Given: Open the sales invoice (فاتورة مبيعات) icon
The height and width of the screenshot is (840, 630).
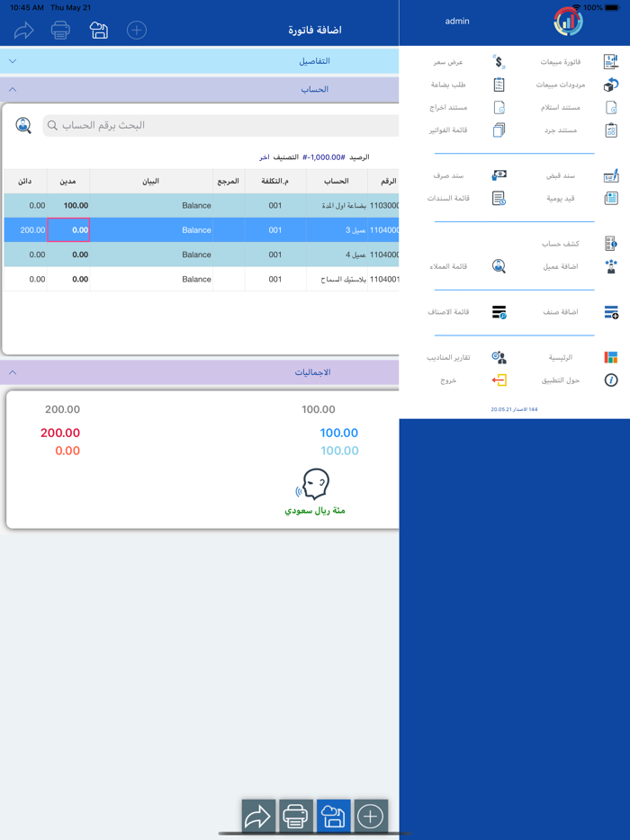Looking at the screenshot, I should coord(611,62).
